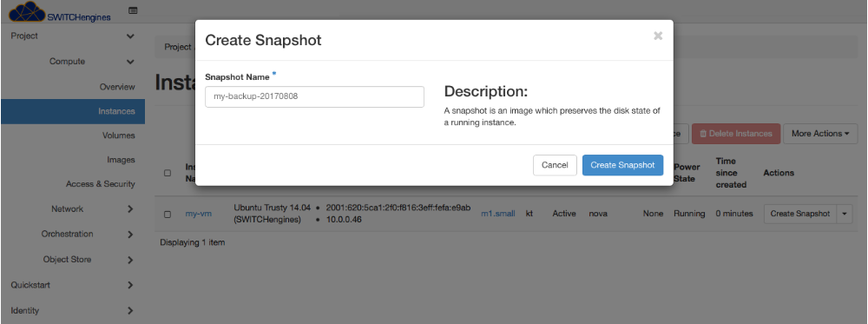Viewport: 868px width, 324px height.
Task: Collapse the Compute sidebar section
Action: pos(73,62)
